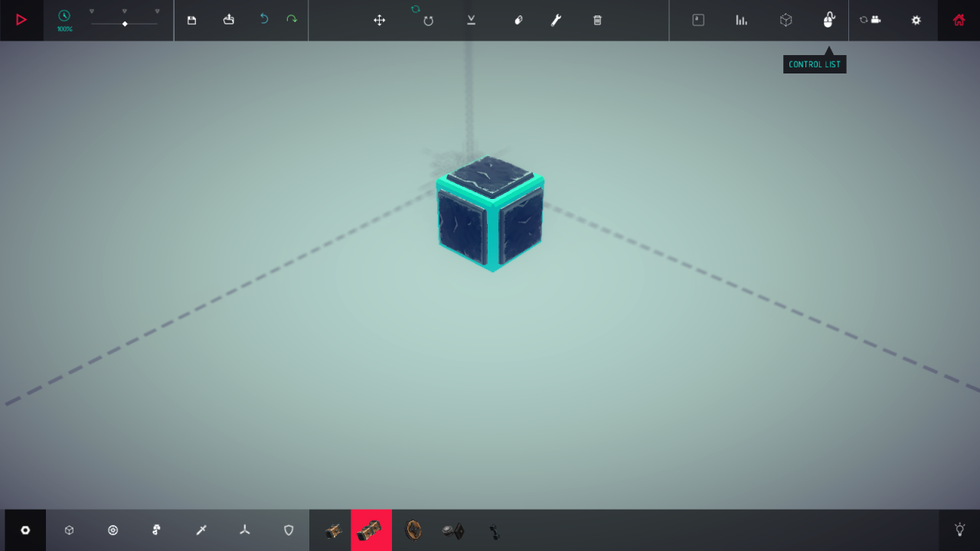The width and height of the screenshot is (980, 551).
Task: Switch to the armour shield category tab
Action: (289, 530)
